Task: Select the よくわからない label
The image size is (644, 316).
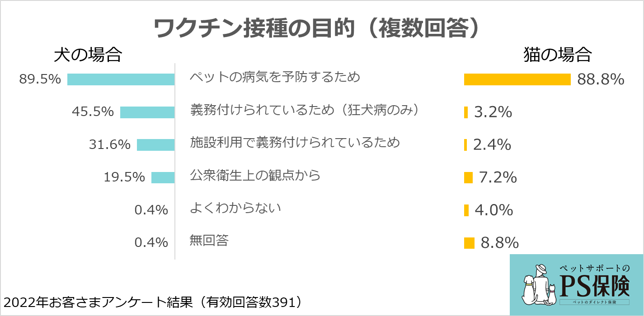Action: click(235, 208)
